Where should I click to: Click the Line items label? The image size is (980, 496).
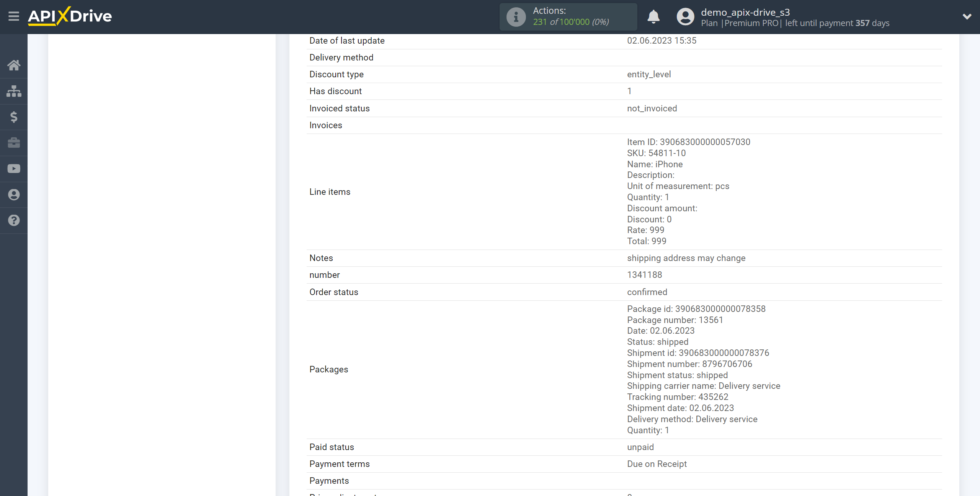pos(330,192)
